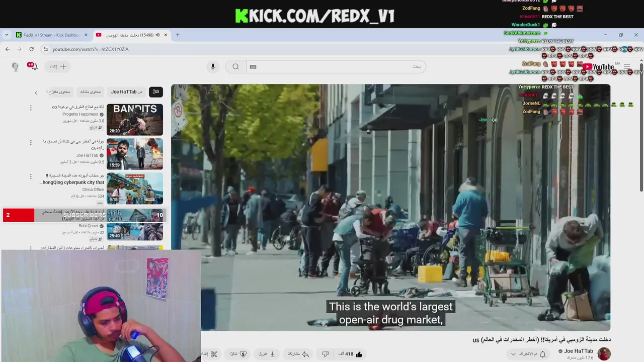Go forward with the browser forward arrow
This screenshot has height=362, width=644.
(x=19, y=49)
